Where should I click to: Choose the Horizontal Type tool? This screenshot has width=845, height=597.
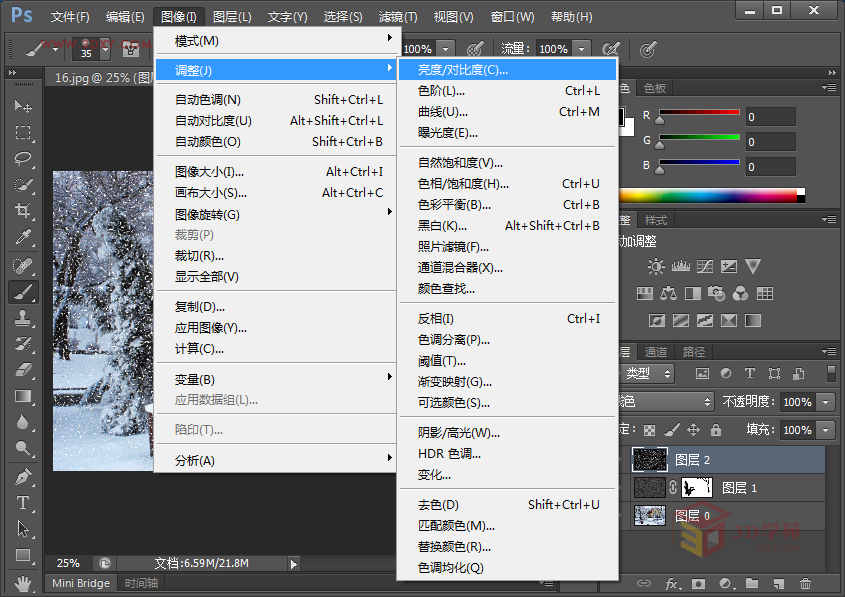pos(23,502)
